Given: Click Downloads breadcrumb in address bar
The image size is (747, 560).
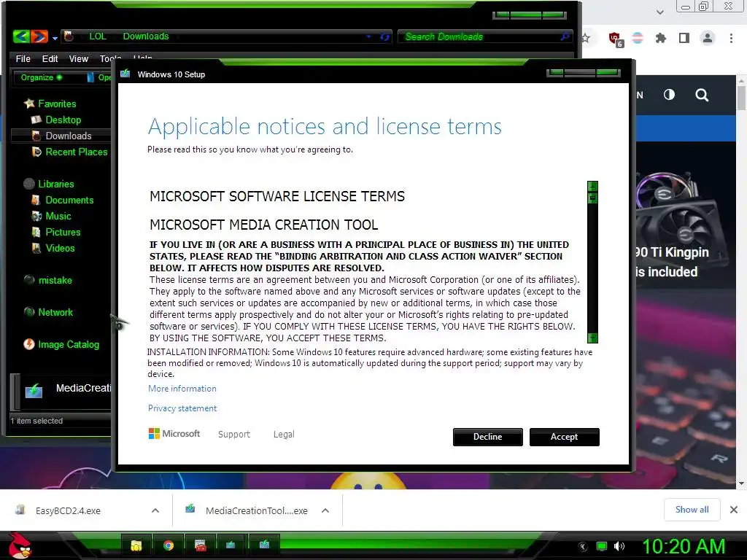Looking at the screenshot, I should click(x=146, y=36).
